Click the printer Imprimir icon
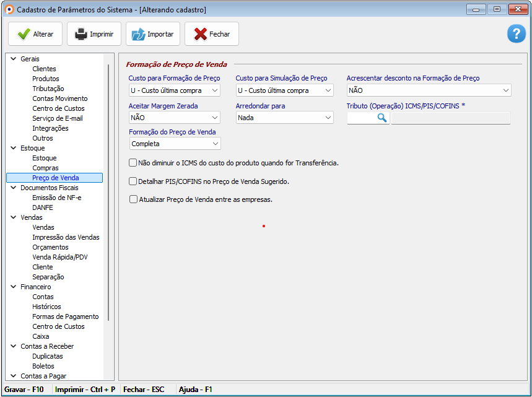Viewport: 532px width, 397px height. tap(81, 35)
